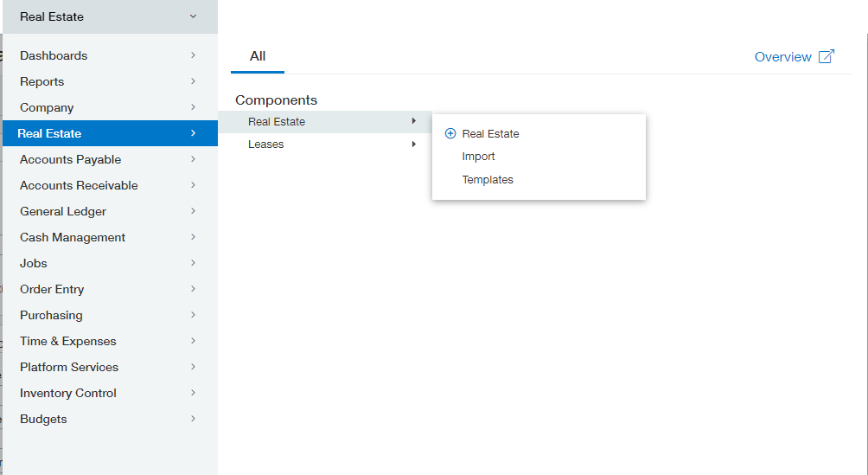This screenshot has height=475, width=868.
Task: Click the chevron on highlighted Real Estate row
Action: click(x=193, y=133)
